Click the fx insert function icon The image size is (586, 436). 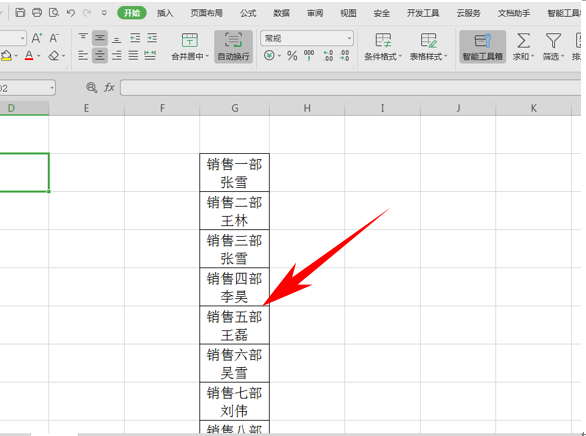click(x=109, y=87)
